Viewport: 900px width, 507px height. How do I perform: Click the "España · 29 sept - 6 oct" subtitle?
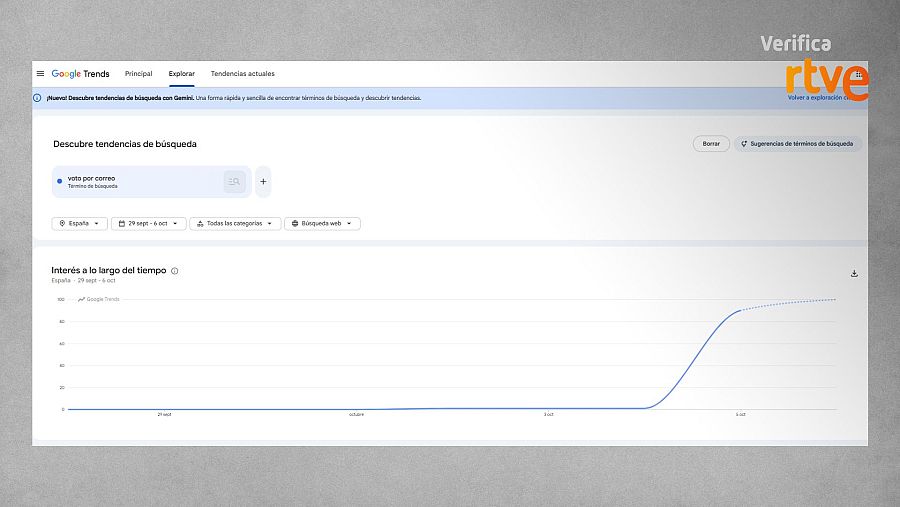click(83, 280)
